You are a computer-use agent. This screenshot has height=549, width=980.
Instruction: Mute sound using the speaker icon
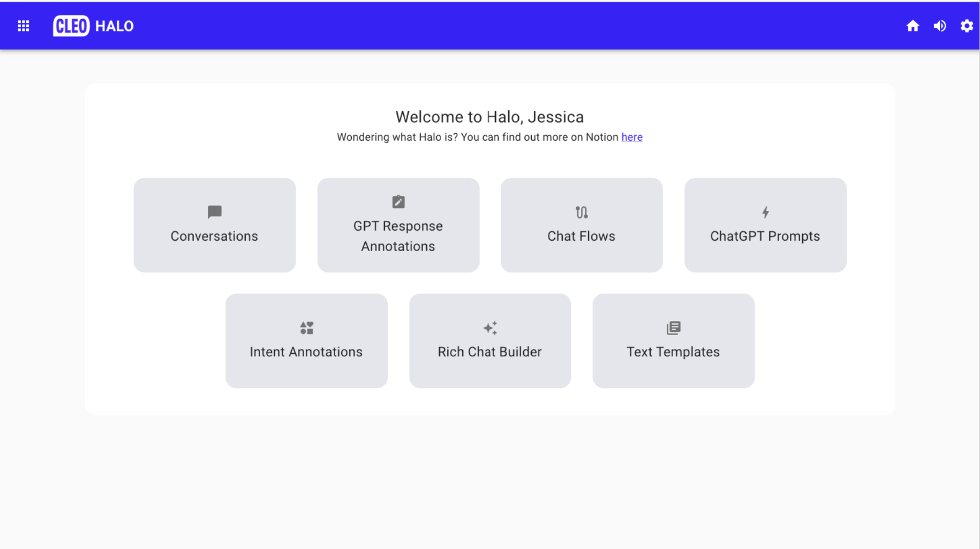940,26
